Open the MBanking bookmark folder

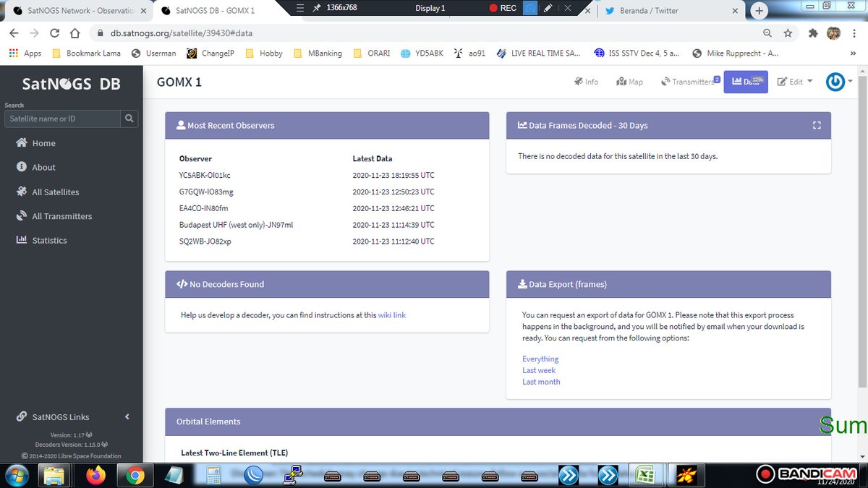tap(318, 53)
